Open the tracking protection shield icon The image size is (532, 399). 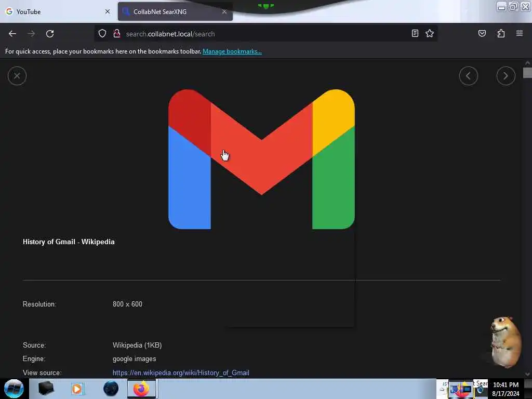[102, 34]
